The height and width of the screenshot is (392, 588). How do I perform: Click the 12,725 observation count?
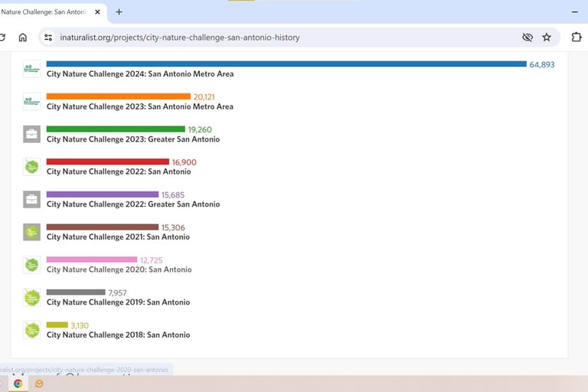[151, 260]
